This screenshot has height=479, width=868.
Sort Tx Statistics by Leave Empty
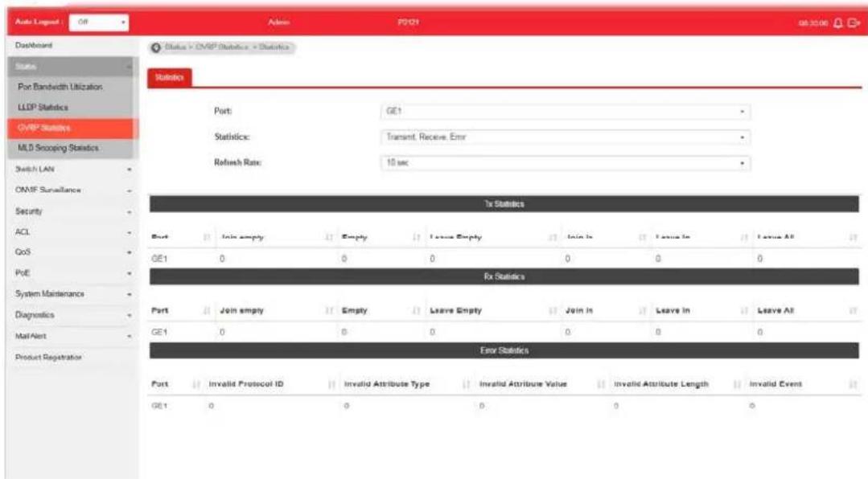[552, 237]
